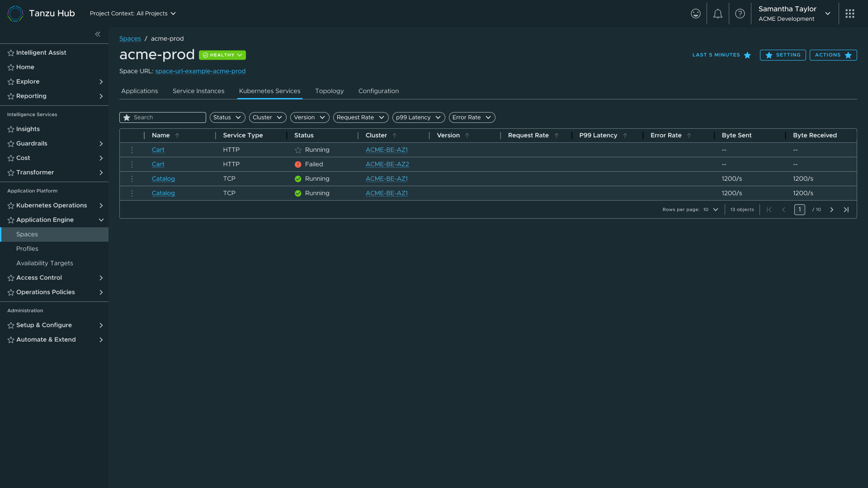
Task: Select Kubernetes Services tab
Action: (x=270, y=91)
